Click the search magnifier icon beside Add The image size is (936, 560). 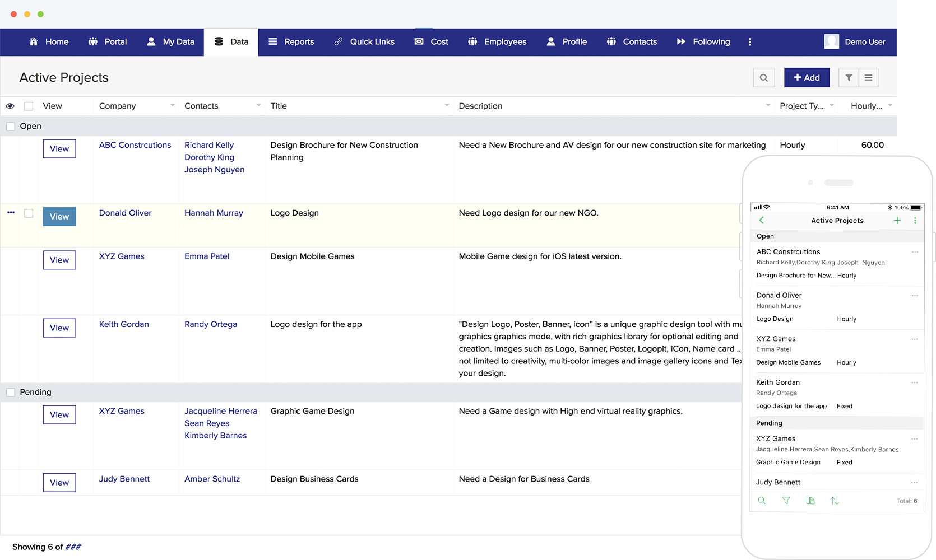tap(763, 78)
